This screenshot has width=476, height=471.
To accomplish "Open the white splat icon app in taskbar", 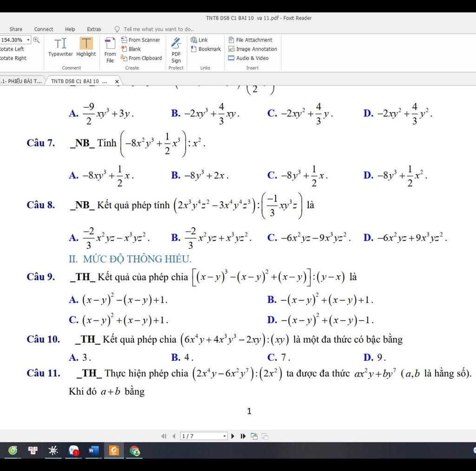I will (x=53, y=450).
